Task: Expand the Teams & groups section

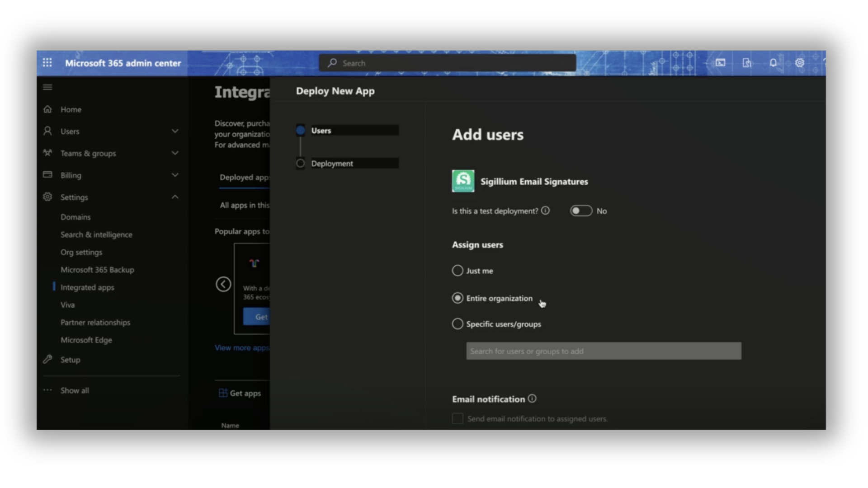Action: (x=175, y=153)
